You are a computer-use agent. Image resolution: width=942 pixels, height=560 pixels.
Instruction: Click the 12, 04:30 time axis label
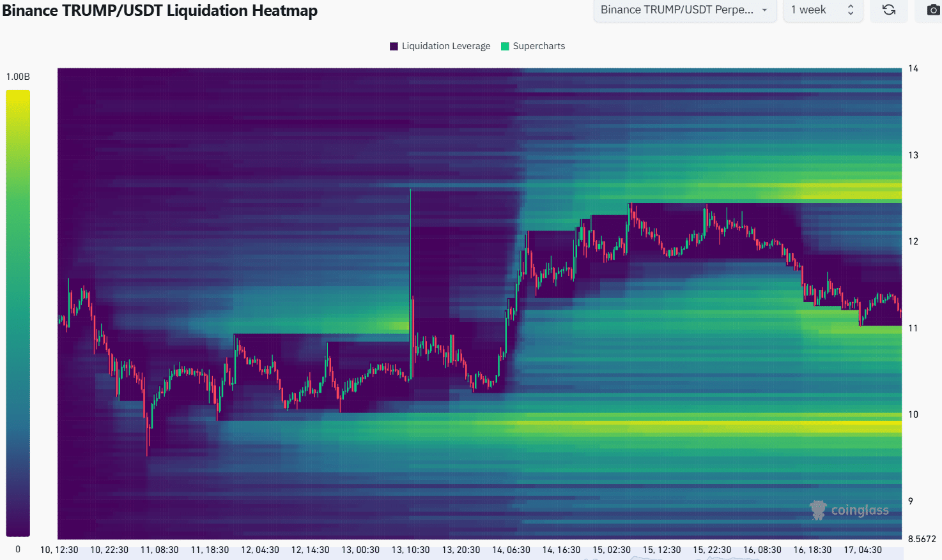(260, 550)
